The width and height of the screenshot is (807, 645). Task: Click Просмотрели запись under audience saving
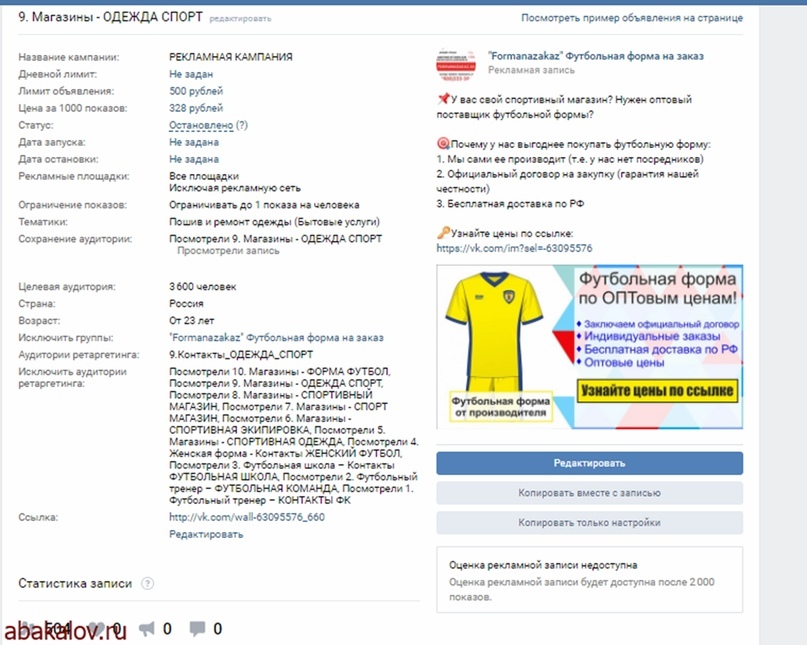tap(229, 251)
